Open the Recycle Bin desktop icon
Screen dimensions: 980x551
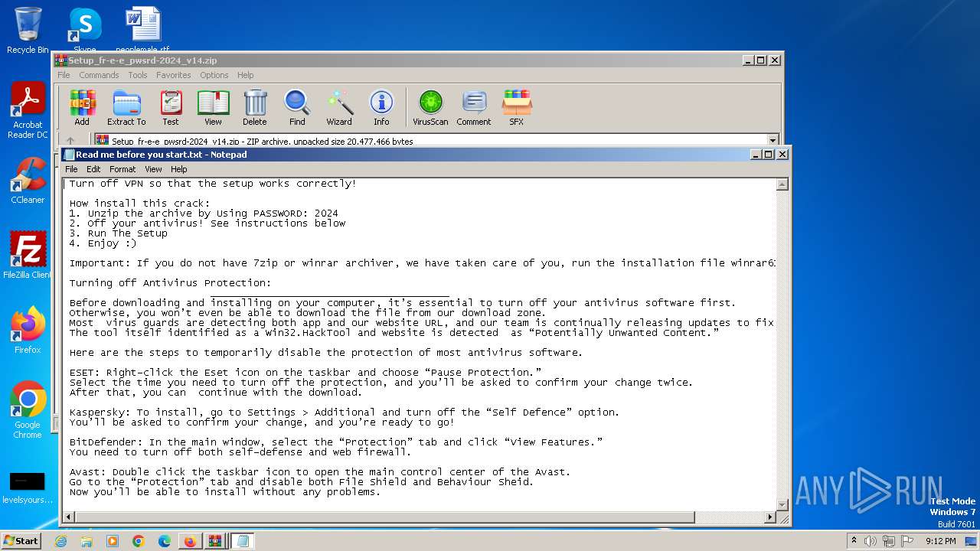pyautogui.click(x=28, y=31)
